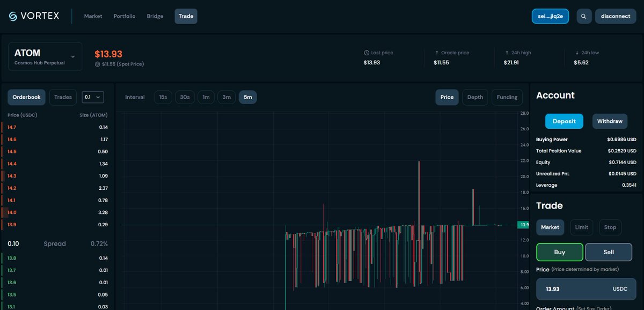Screen dimensions: 644x310
Task: Click the Deposit button
Action: tap(564, 121)
